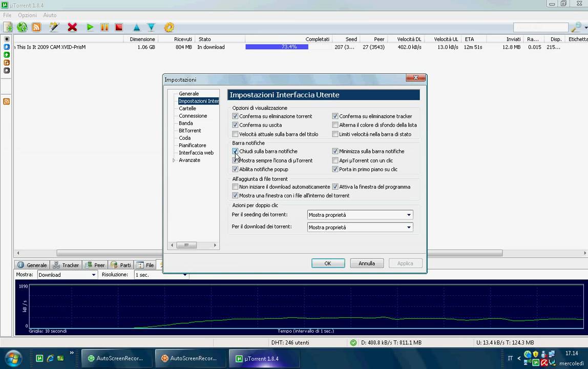The image size is (588, 369).
Task: Open the Windows Start orb
Action: (x=13, y=358)
